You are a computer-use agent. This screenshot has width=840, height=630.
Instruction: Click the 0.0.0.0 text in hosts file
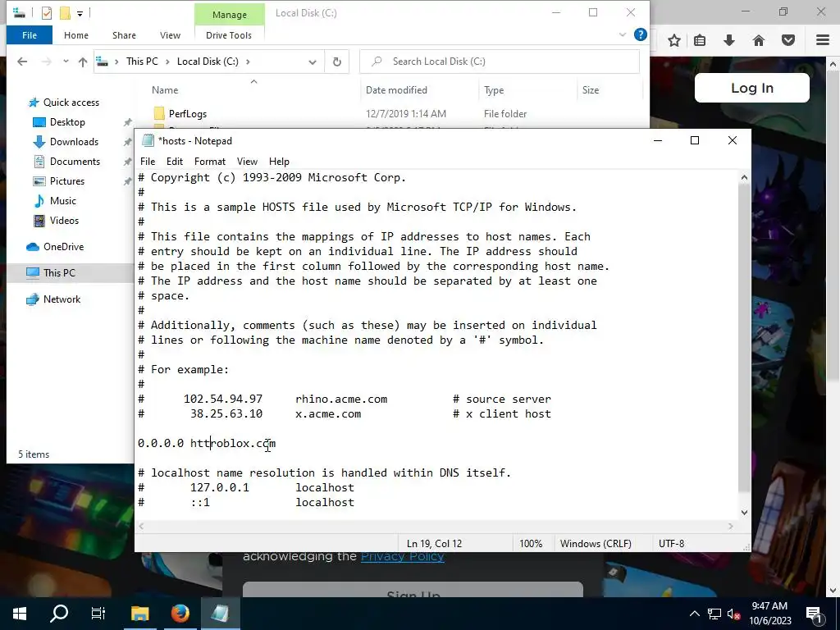pyautogui.click(x=161, y=444)
